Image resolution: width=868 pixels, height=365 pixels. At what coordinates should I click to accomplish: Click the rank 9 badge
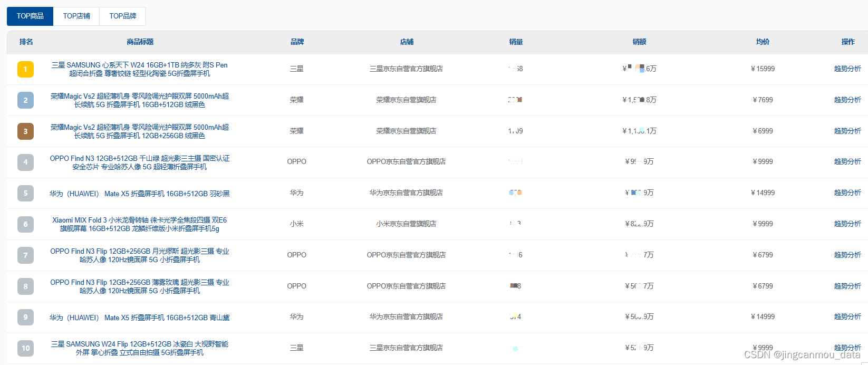coord(25,317)
